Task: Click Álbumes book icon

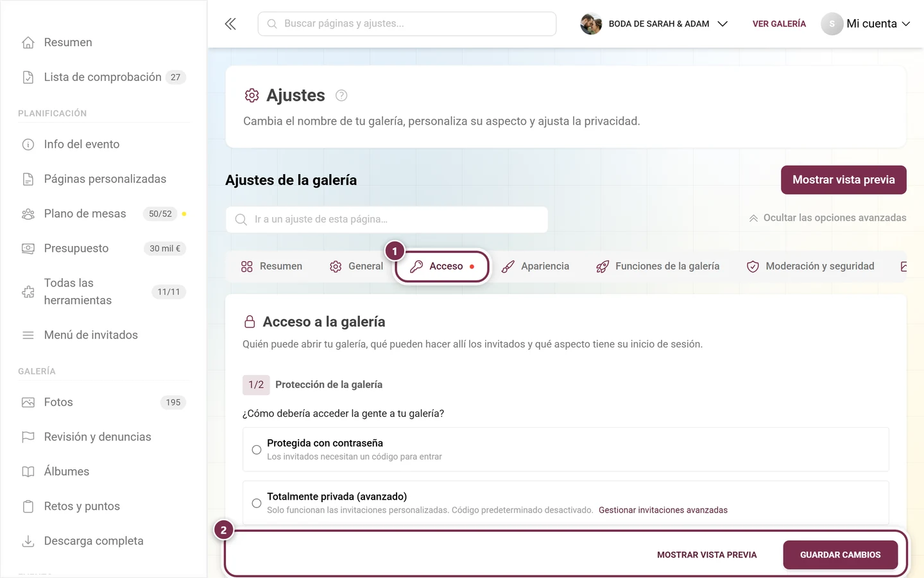Action: 28,471
